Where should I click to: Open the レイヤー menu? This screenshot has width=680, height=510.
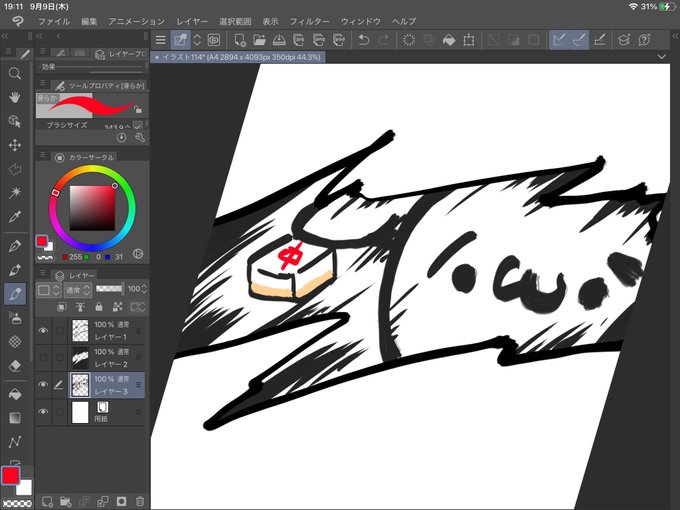click(192, 21)
